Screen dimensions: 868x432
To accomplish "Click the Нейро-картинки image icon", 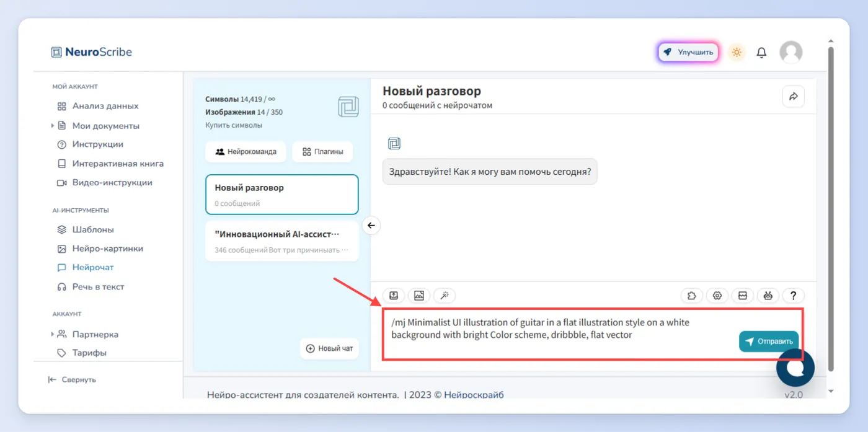I will tap(61, 249).
